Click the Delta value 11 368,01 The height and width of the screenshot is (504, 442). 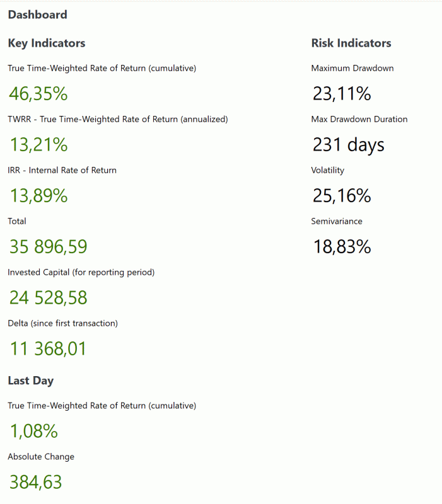(47, 348)
